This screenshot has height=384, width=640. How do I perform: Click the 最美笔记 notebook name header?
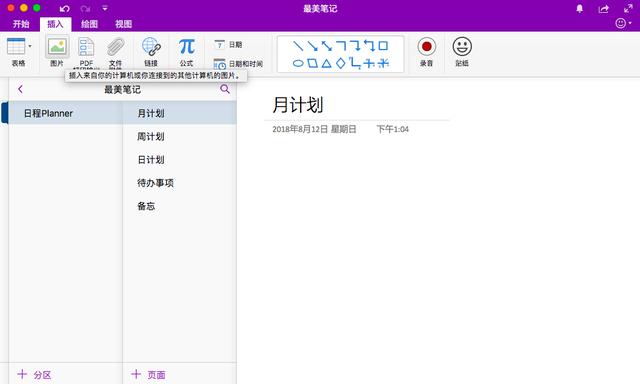point(122,89)
